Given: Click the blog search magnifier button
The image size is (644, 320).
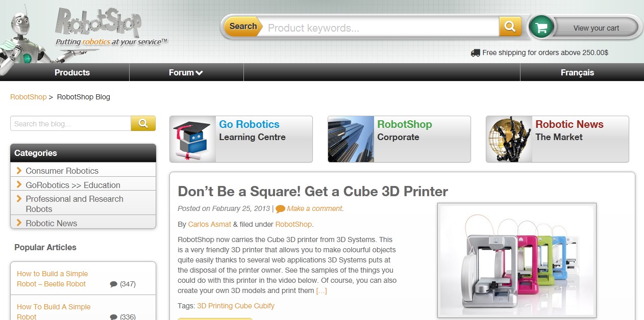Looking at the screenshot, I should point(143,123).
